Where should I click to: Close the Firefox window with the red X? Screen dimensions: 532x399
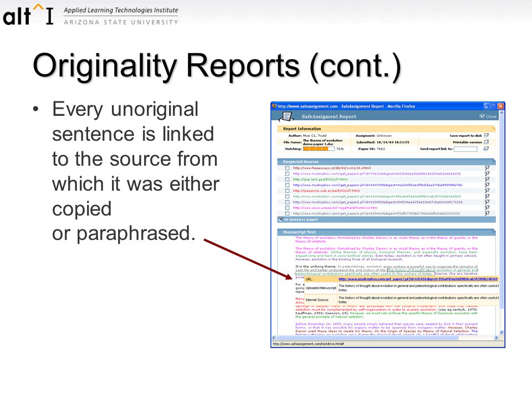pos(500,106)
